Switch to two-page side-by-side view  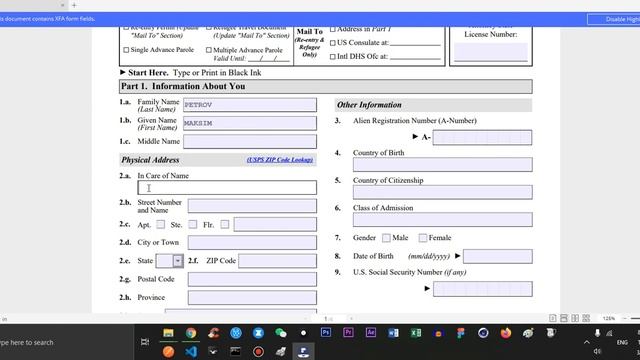(x=575, y=318)
